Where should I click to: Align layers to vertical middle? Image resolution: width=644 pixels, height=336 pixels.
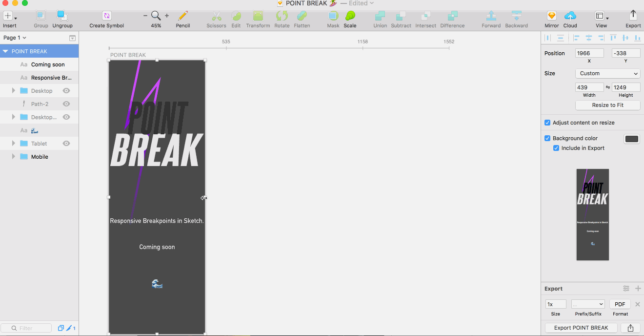click(x=625, y=38)
